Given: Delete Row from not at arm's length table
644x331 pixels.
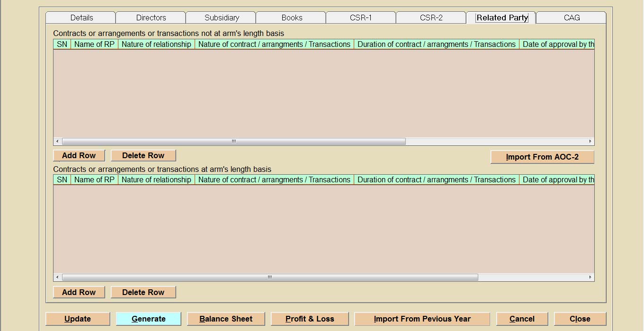Looking at the screenshot, I should point(143,156).
